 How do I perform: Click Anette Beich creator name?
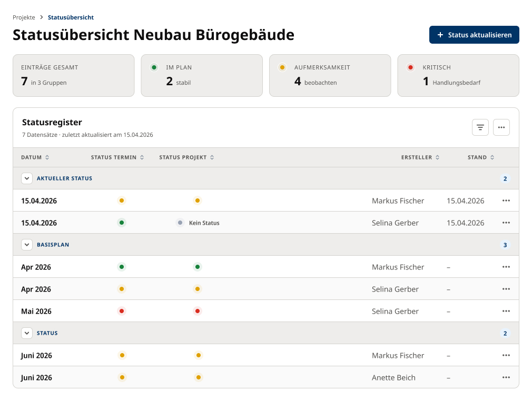coord(393,378)
